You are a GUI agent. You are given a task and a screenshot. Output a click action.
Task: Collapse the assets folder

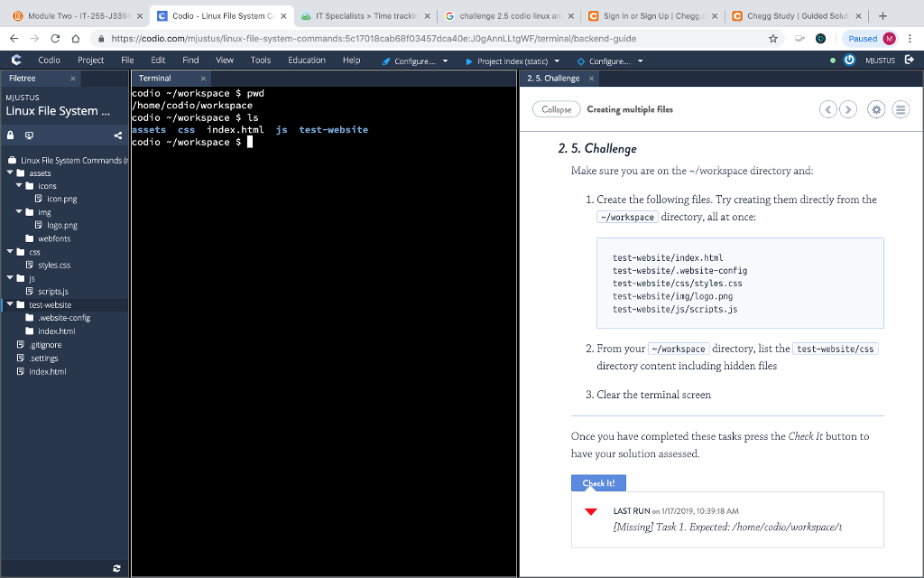(10, 172)
